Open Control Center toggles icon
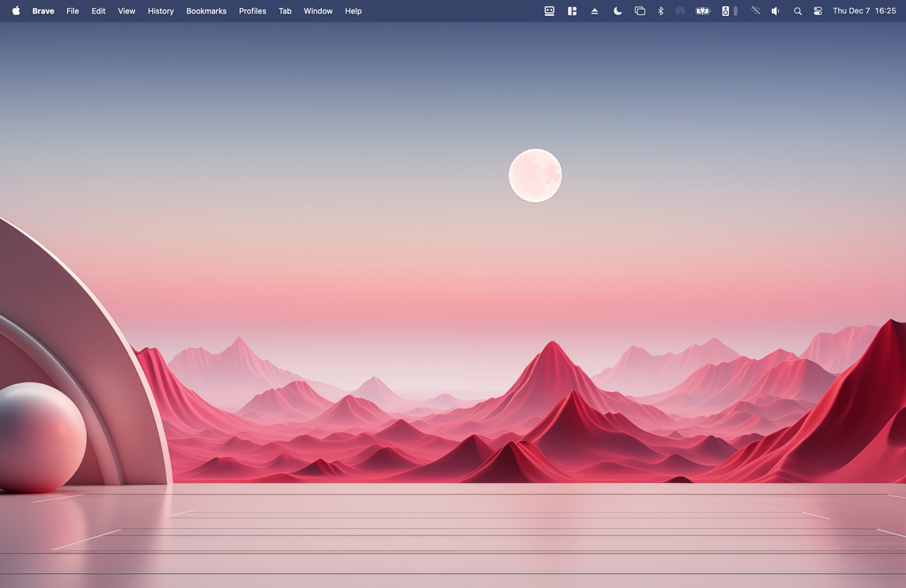Screen dimensions: 906x588 tap(818, 11)
